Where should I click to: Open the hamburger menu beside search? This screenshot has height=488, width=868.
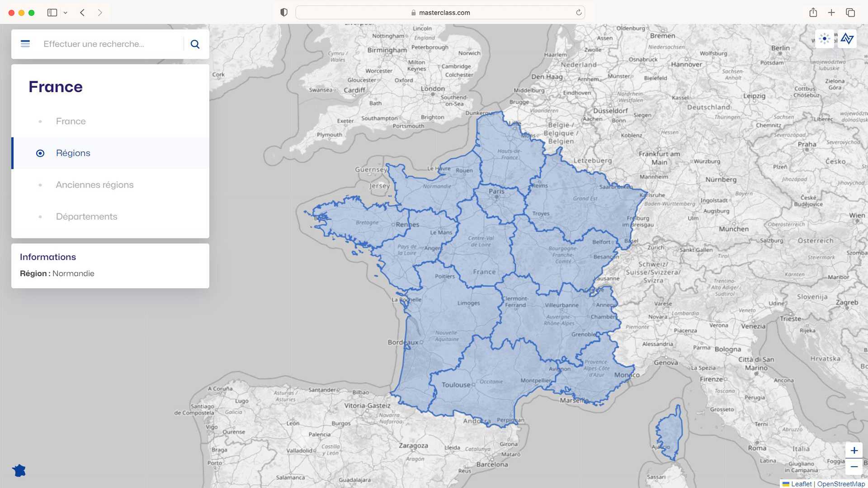[25, 44]
